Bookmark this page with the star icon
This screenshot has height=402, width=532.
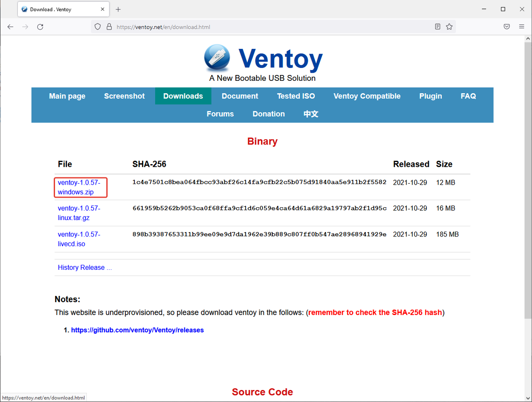(x=449, y=27)
